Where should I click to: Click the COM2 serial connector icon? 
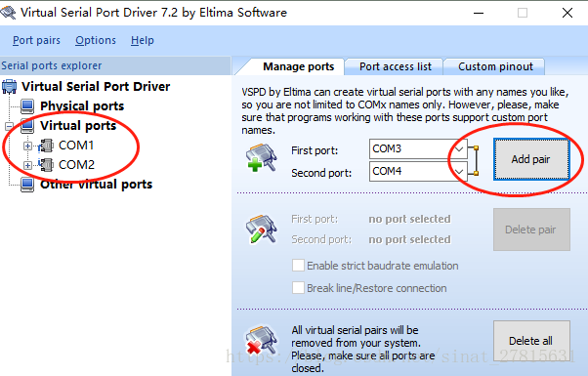(x=46, y=165)
